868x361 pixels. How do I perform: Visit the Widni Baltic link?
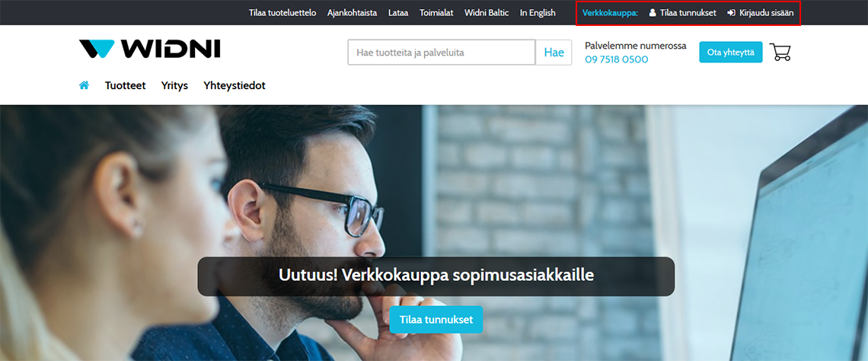[487, 13]
